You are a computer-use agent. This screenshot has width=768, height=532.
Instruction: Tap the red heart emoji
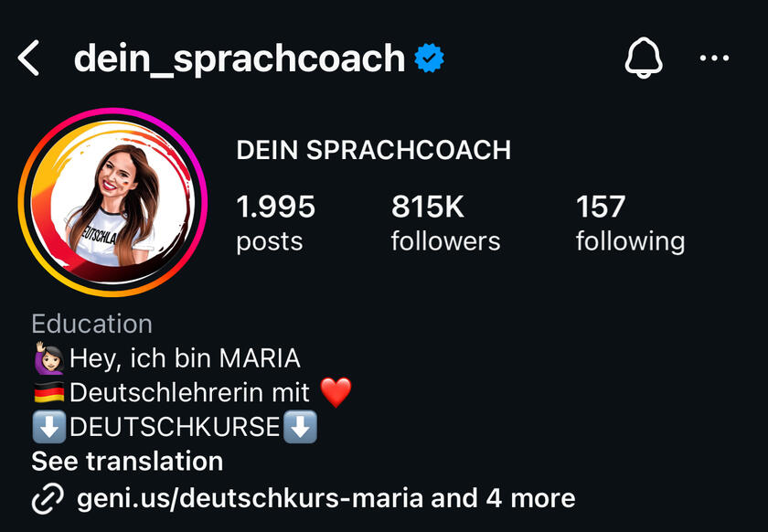[336, 392]
